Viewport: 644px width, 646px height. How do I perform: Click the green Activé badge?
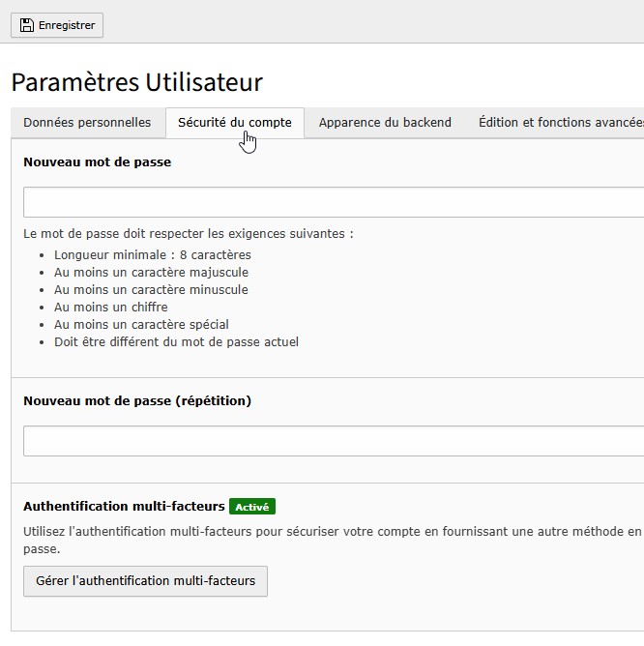click(x=252, y=507)
